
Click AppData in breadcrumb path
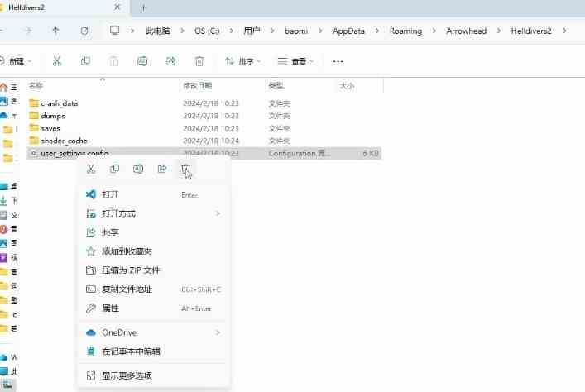click(x=348, y=31)
